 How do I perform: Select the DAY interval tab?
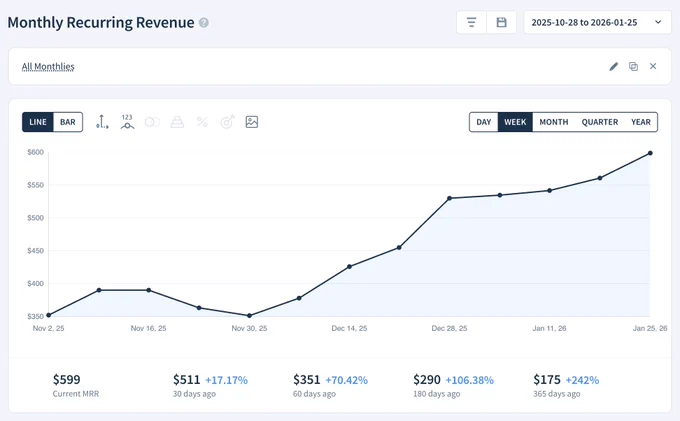(x=484, y=122)
